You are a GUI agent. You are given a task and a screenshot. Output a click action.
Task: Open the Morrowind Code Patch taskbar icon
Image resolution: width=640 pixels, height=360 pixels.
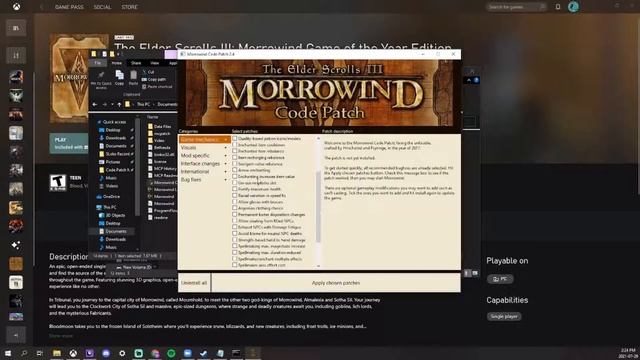(253, 353)
